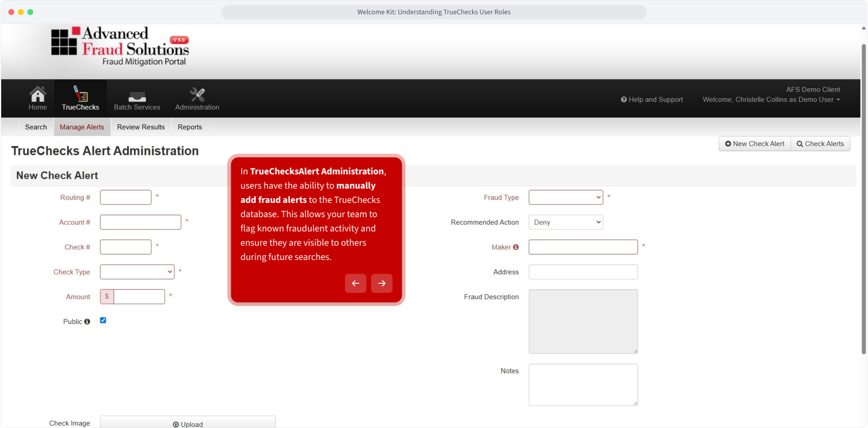Open the Help and Support link
This screenshot has width=868, height=428.
[x=652, y=99]
